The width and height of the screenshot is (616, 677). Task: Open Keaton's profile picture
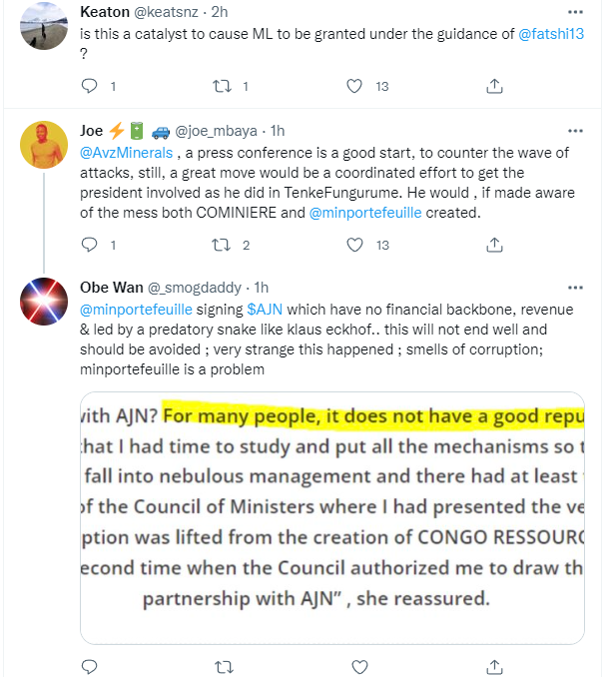point(44,25)
